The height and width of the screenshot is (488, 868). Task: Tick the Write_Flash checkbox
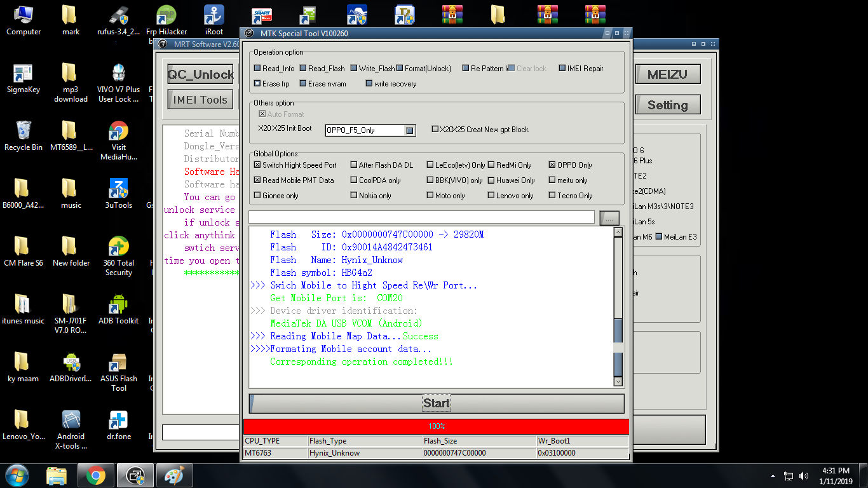tap(354, 69)
